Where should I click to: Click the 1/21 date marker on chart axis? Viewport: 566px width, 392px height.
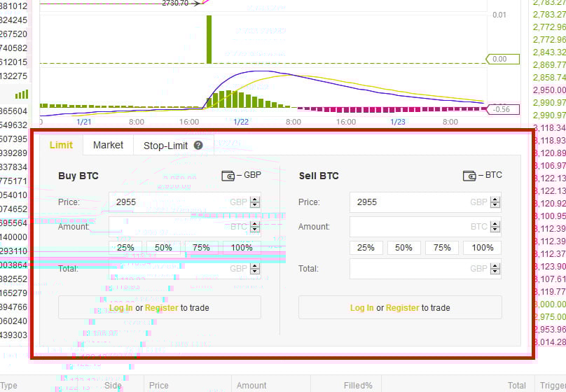click(84, 122)
